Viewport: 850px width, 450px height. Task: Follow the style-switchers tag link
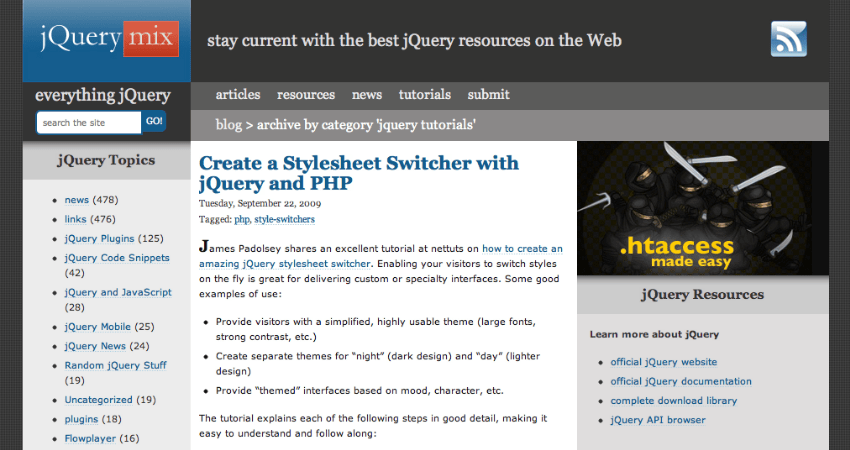tap(285, 220)
